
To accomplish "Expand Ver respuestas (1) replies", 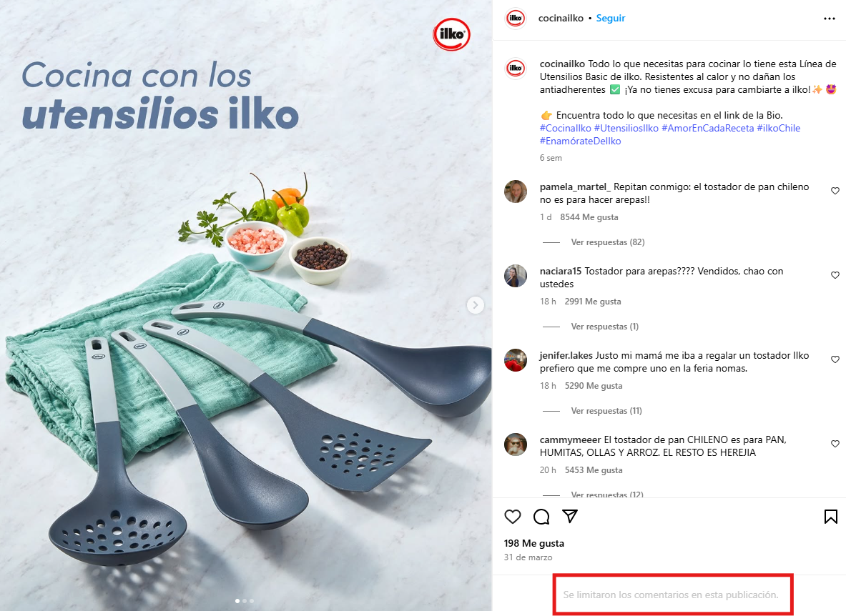I will tap(605, 327).
